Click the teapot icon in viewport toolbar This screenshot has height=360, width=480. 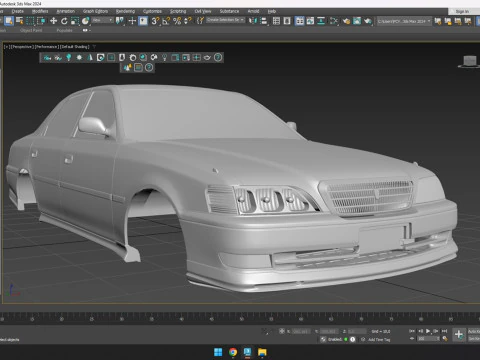pyautogui.click(x=207, y=57)
